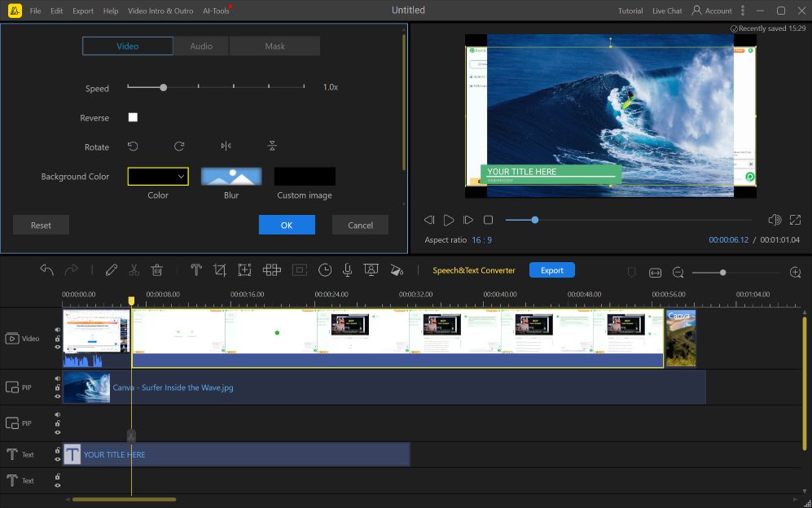Image resolution: width=812 pixels, height=508 pixels.
Task: Select the Blur background thumbnail
Action: coord(231,176)
